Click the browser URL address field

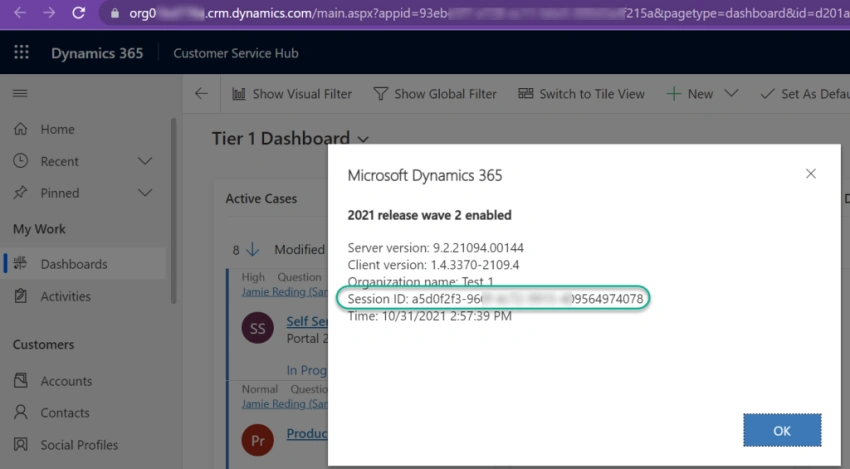point(477,13)
